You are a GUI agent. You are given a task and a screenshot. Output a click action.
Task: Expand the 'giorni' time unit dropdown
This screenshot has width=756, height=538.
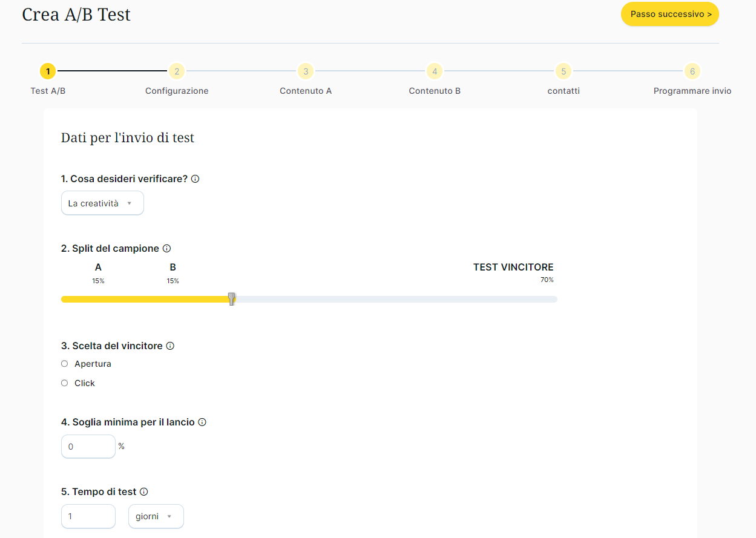[x=156, y=516]
